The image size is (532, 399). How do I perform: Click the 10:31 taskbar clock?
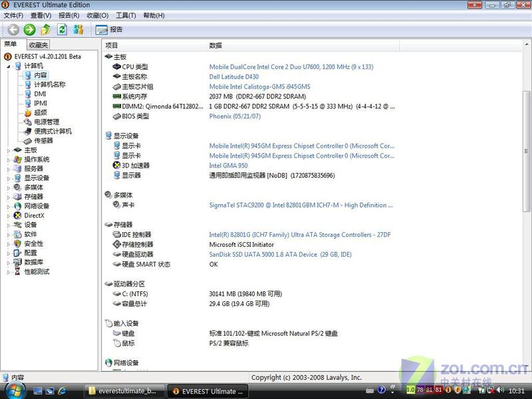(x=517, y=391)
